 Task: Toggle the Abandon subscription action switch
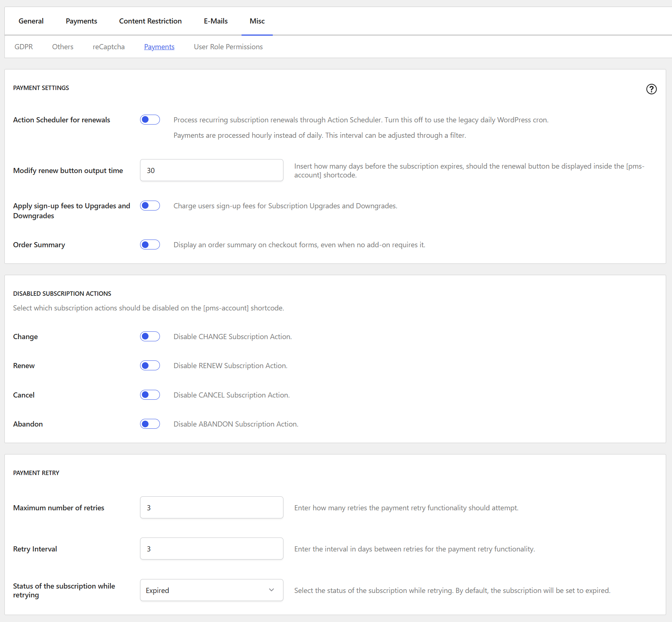click(150, 424)
